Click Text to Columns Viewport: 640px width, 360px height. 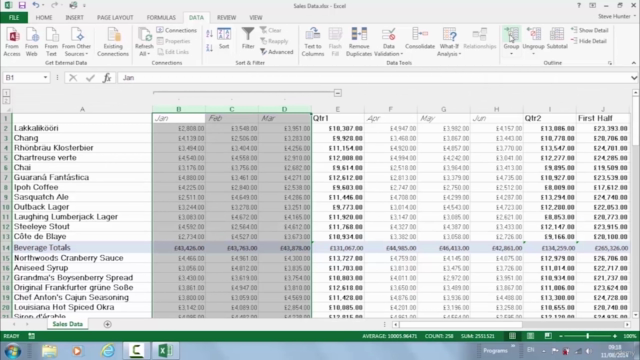click(x=313, y=42)
